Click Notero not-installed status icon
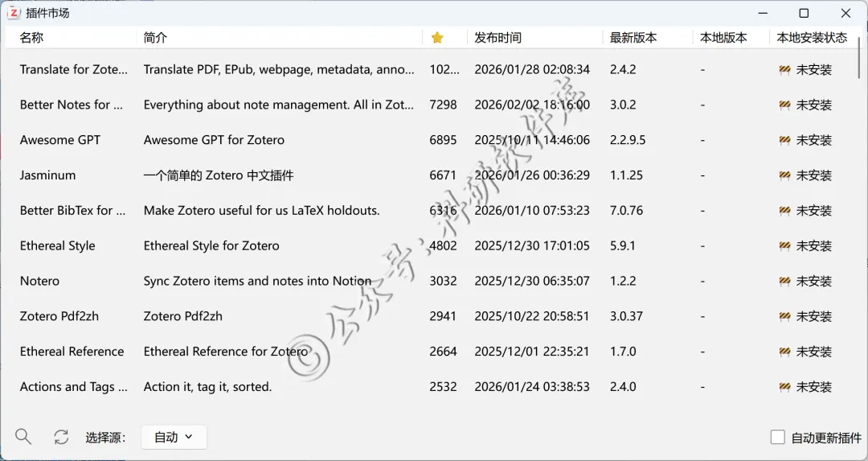Image resolution: width=868 pixels, height=461 pixels. [784, 282]
